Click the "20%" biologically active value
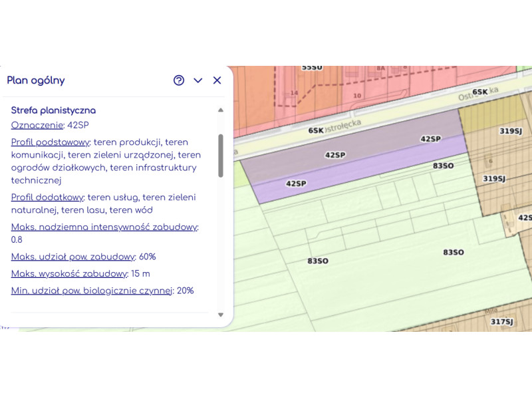 coord(186,291)
